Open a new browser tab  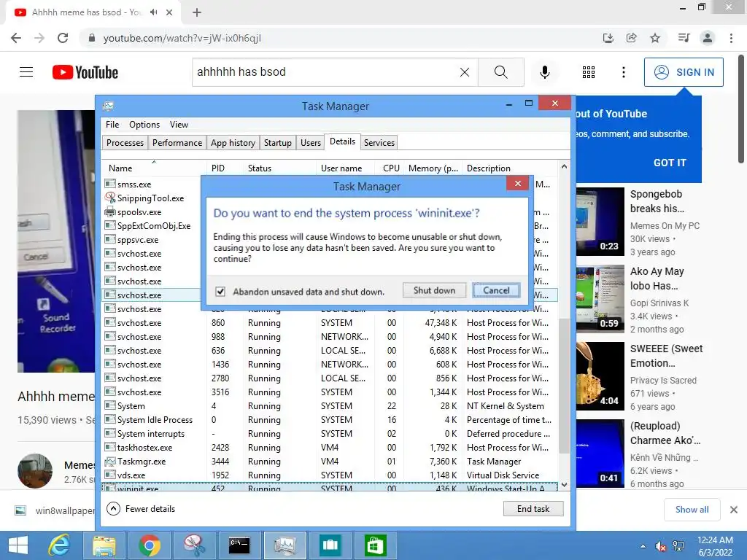click(x=197, y=13)
